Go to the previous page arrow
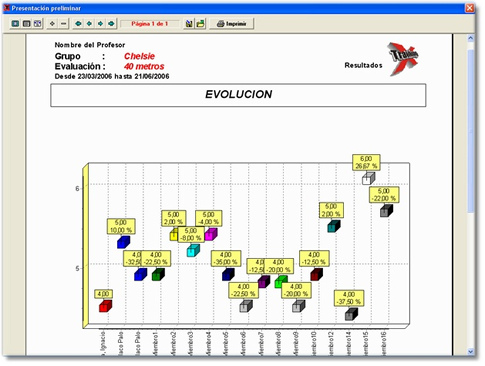 coord(89,24)
